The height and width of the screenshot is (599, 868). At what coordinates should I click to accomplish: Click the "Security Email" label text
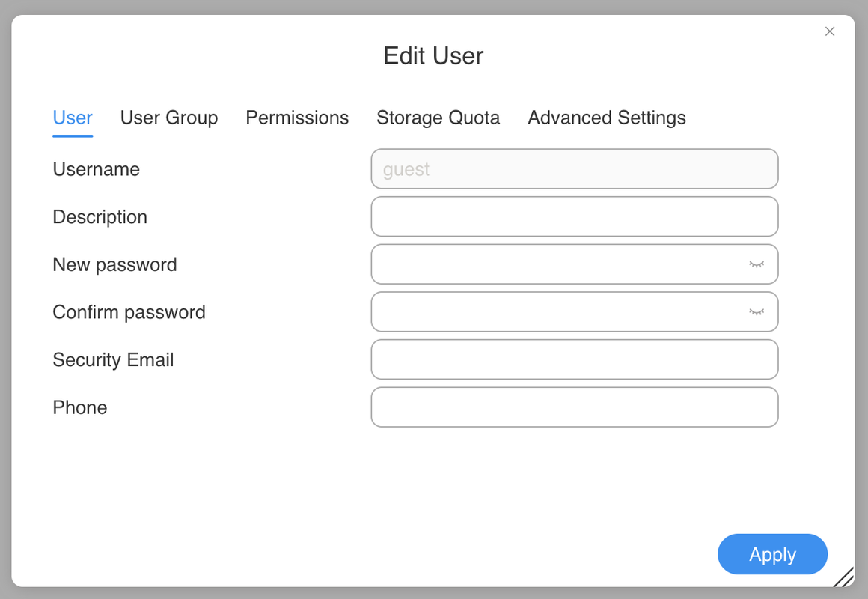pos(113,360)
